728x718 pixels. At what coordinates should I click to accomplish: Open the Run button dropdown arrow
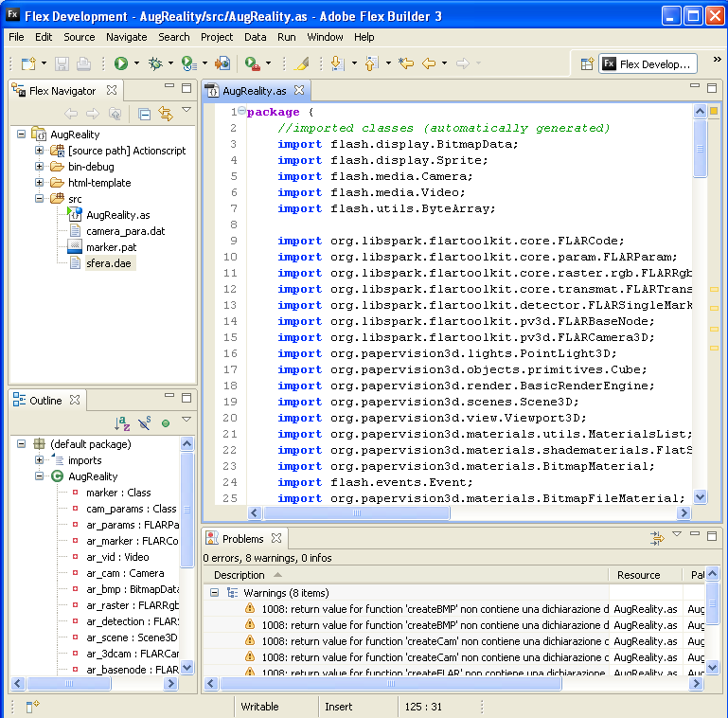pos(136,63)
